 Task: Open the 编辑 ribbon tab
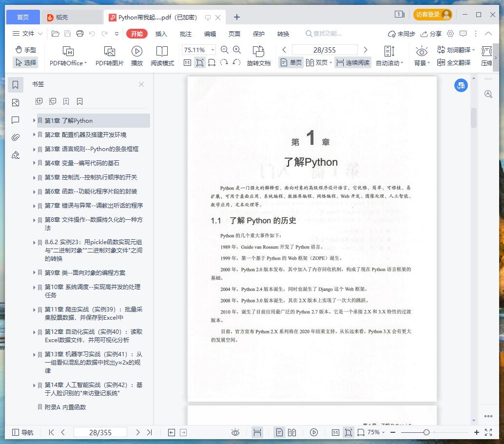(x=210, y=34)
